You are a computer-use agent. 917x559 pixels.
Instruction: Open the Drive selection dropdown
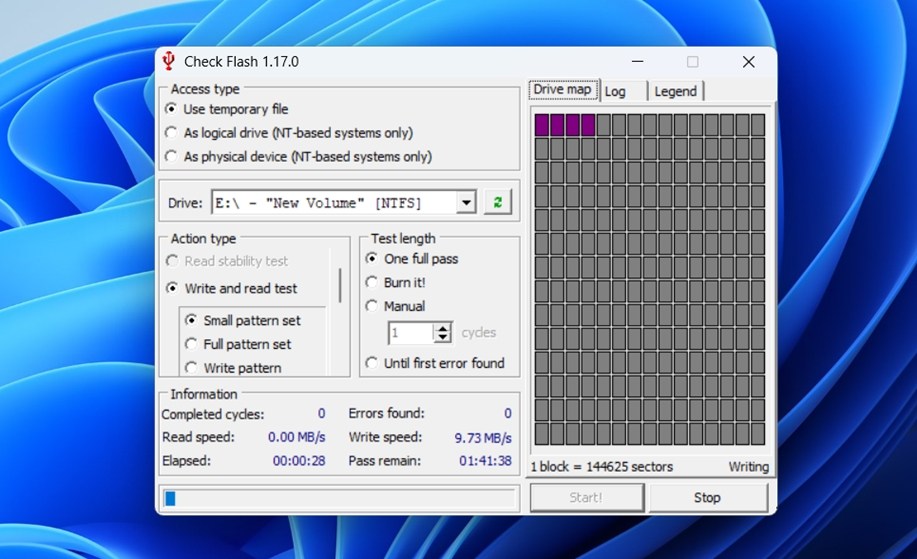click(465, 203)
